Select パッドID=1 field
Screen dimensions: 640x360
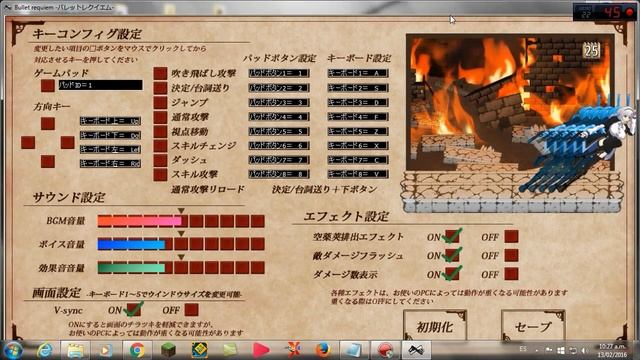coord(100,85)
